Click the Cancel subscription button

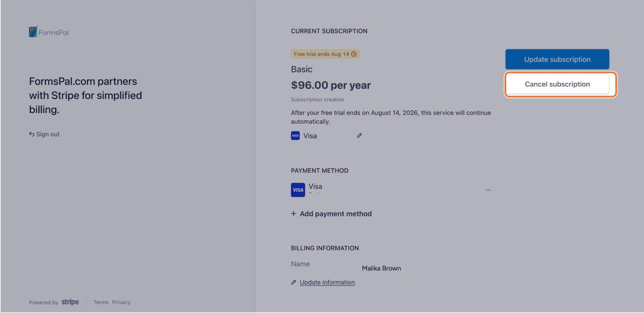557,84
